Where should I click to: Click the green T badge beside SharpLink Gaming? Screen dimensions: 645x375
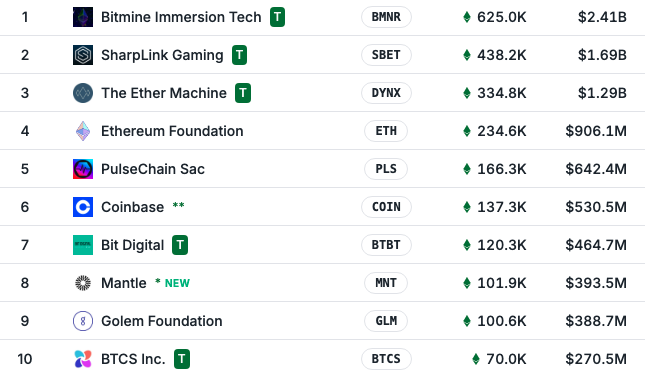[239, 55]
